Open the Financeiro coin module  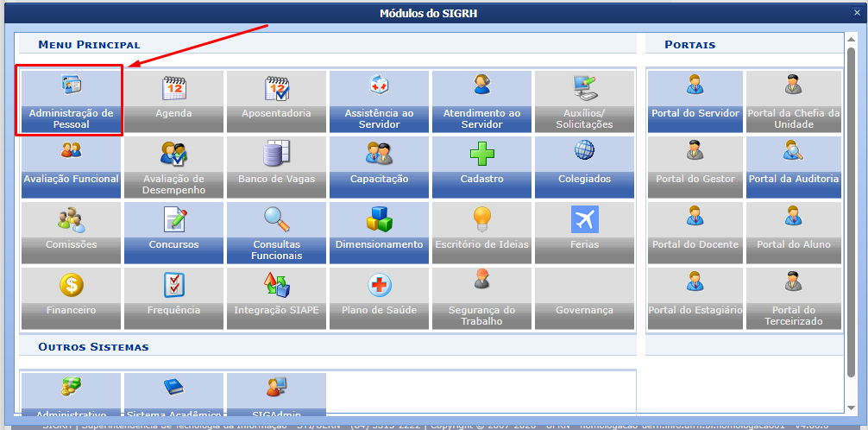(x=71, y=297)
